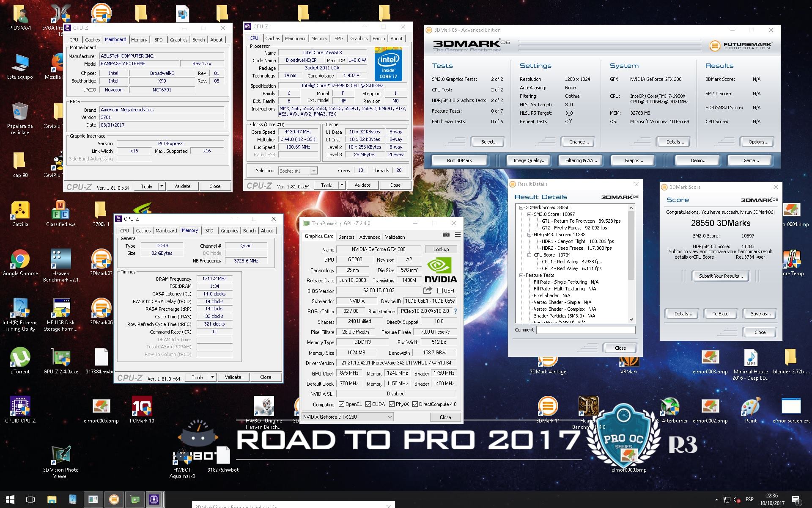812x508 pixels.
Task: Open the Google Chrome desktop icon
Action: pos(20,263)
